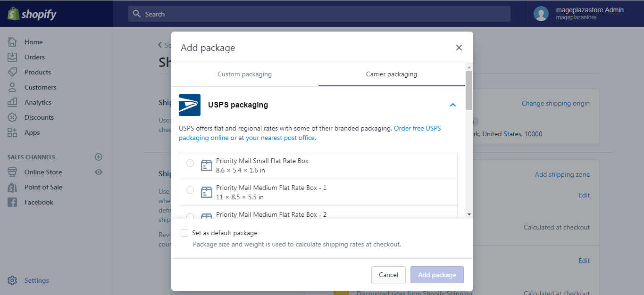Click the Products tag icon
644x295 pixels.
pos(12,72)
